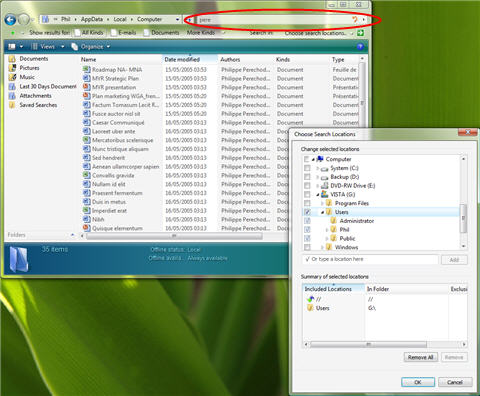Open Choose search locations dropdown
Image resolution: width=480 pixels, height=396 pixels.
pos(318,33)
